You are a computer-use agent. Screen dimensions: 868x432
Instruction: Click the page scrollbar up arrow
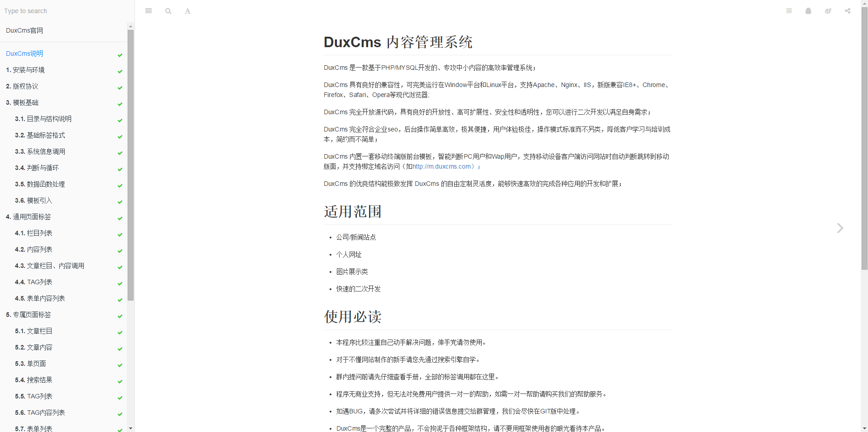[x=864, y=4]
